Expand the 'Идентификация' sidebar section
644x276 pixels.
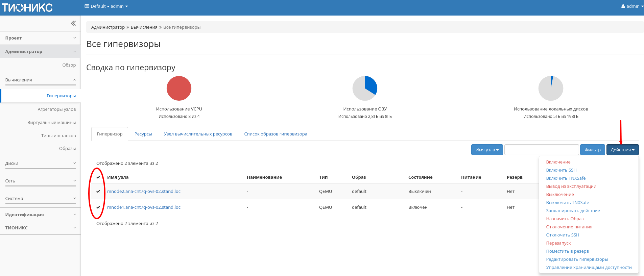[x=40, y=215]
